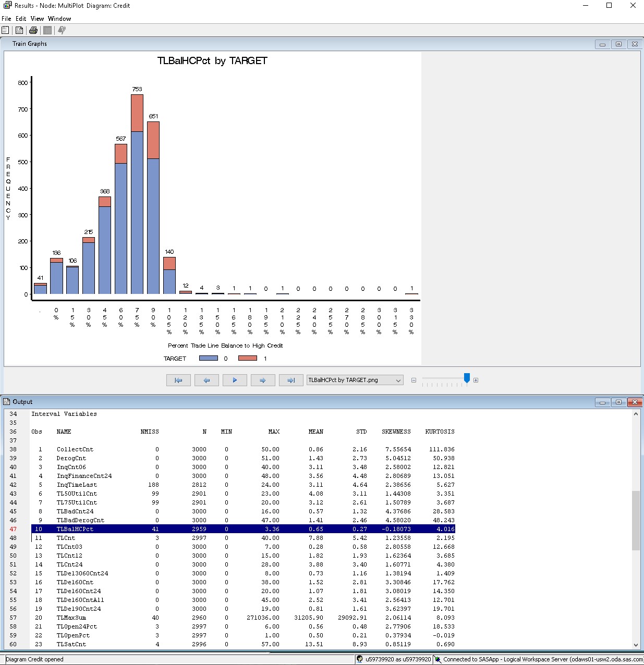Click the bar labeled 651
Viewport: 644px width, 665px height.
pyautogui.click(x=153, y=208)
